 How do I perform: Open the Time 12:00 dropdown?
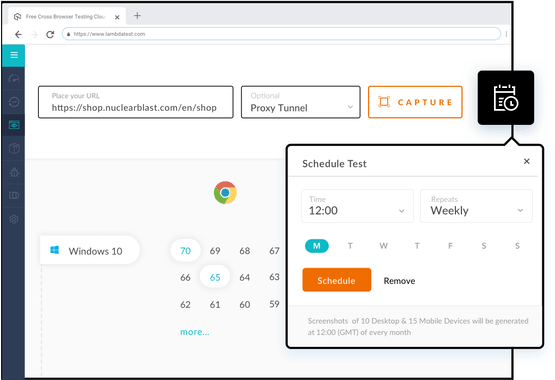click(357, 206)
